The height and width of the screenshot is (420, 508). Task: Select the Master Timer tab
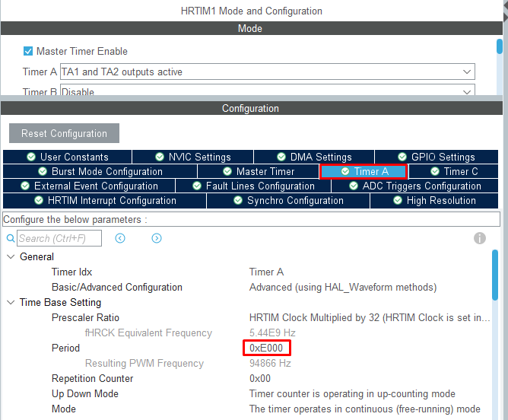(259, 171)
